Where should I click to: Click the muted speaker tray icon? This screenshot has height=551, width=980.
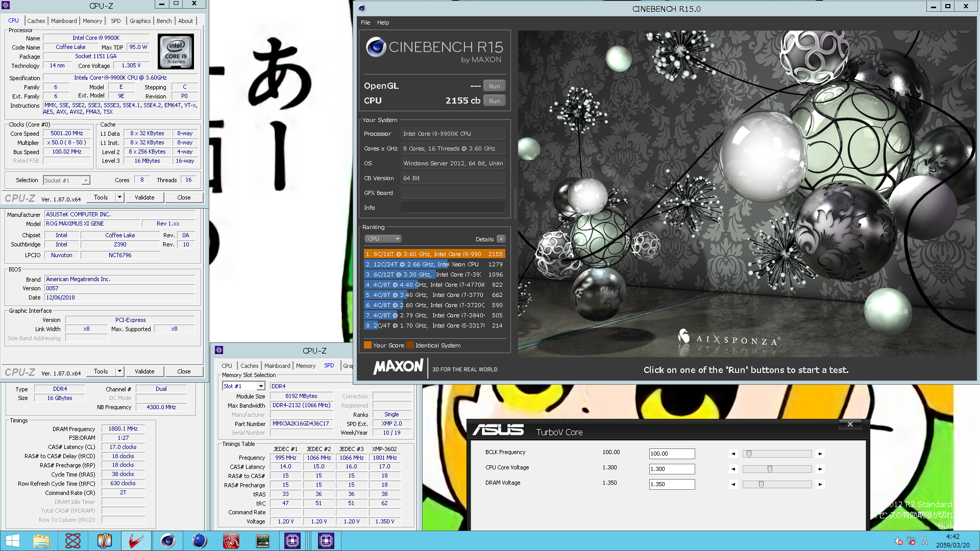(899, 541)
